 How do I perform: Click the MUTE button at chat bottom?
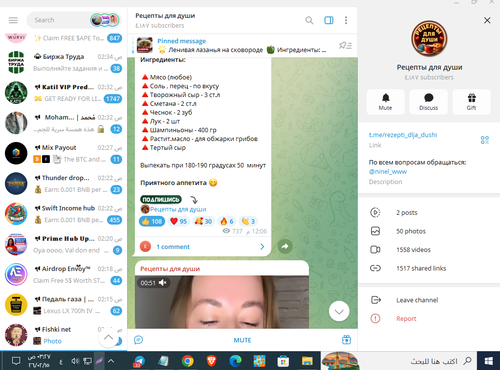tap(242, 340)
